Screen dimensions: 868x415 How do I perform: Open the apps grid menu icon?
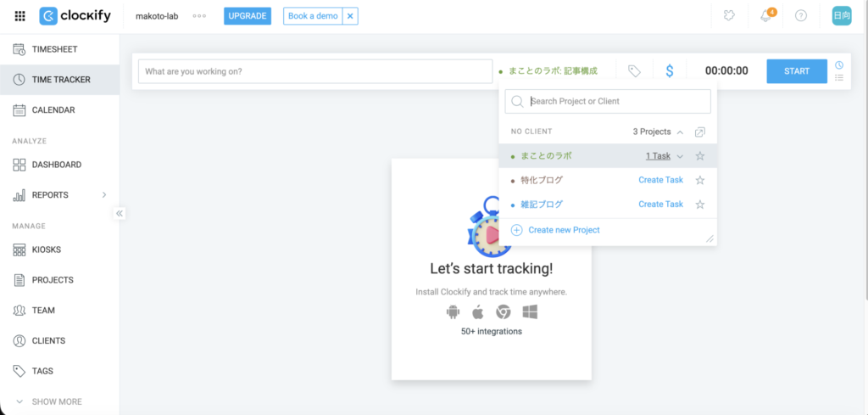coord(20,16)
